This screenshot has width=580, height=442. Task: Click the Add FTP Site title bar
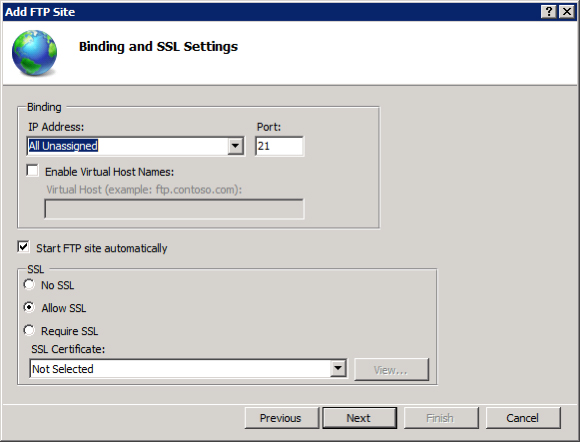click(270, 12)
